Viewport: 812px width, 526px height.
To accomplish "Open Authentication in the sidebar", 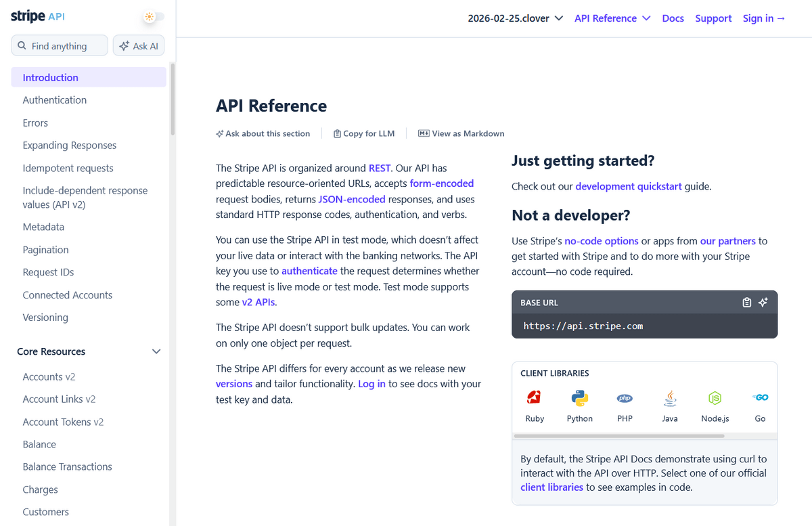I will coord(55,100).
